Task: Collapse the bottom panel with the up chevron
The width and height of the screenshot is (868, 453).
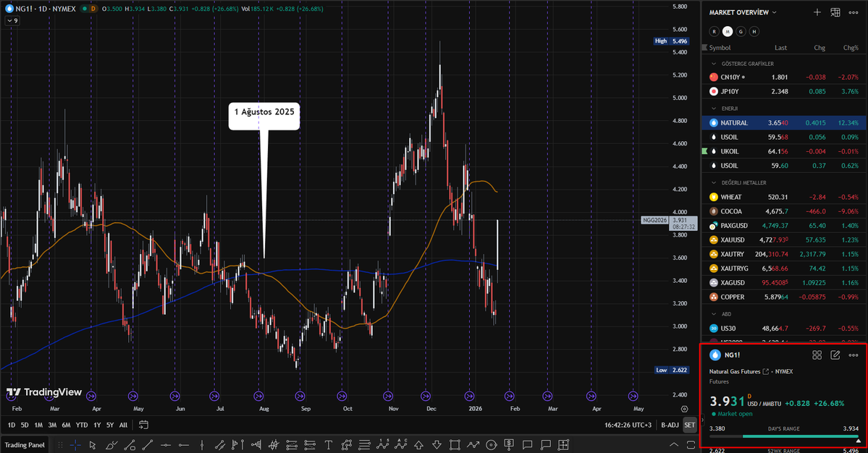Action: point(674,445)
